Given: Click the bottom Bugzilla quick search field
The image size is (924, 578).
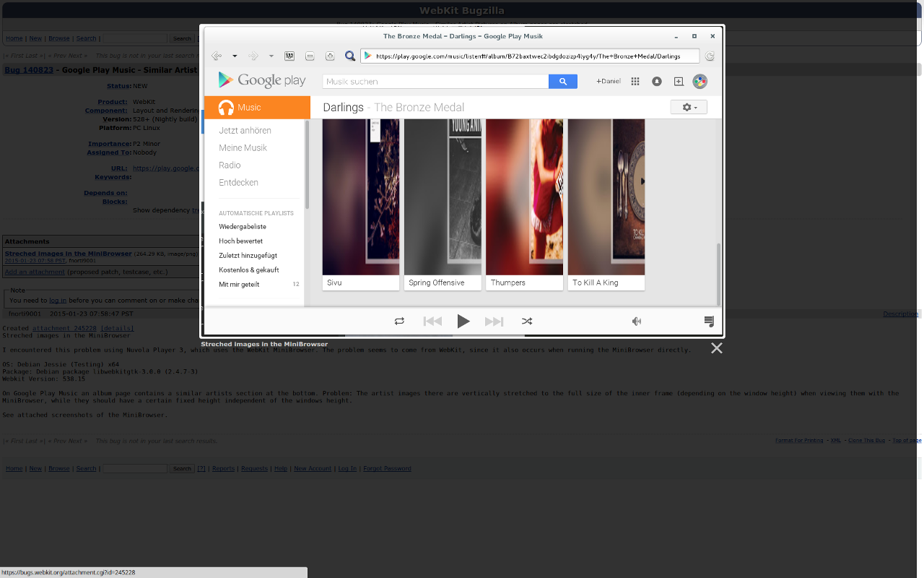Looking at the screenshot, I should [x=134, y=469].
